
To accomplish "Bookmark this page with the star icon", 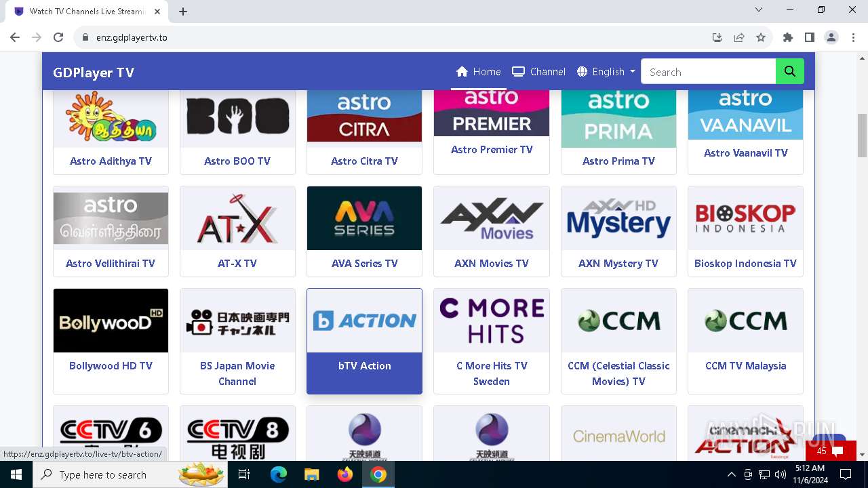I will pos(761,37).
